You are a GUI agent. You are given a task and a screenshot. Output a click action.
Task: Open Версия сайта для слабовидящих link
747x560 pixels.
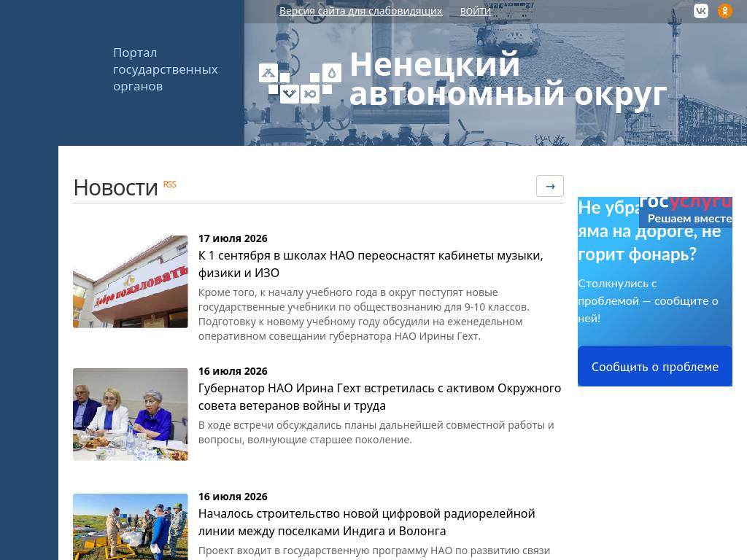tap(360, 10)
